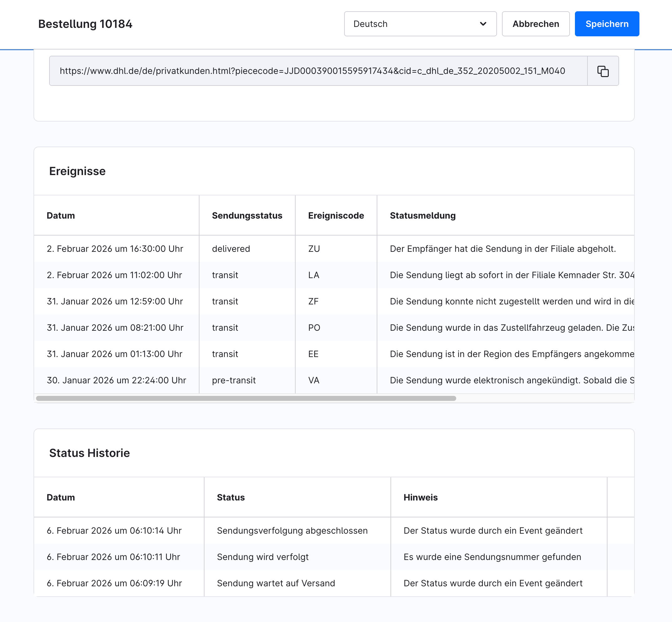Viewport: 672px width, 622px height.
Task: Click date '6. Februar 2026 um 06:10:14 Uhr'
Action: point(114,531)
